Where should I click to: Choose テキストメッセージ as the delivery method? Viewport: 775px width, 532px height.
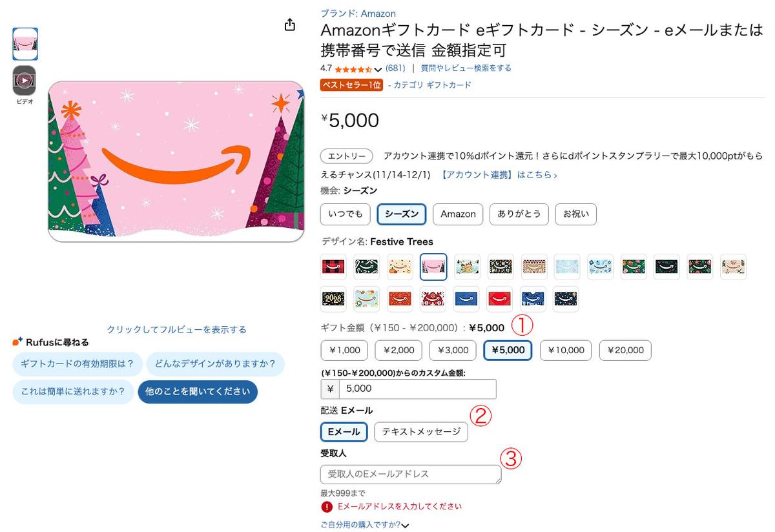pyautogui.click(x=421, y=431)
